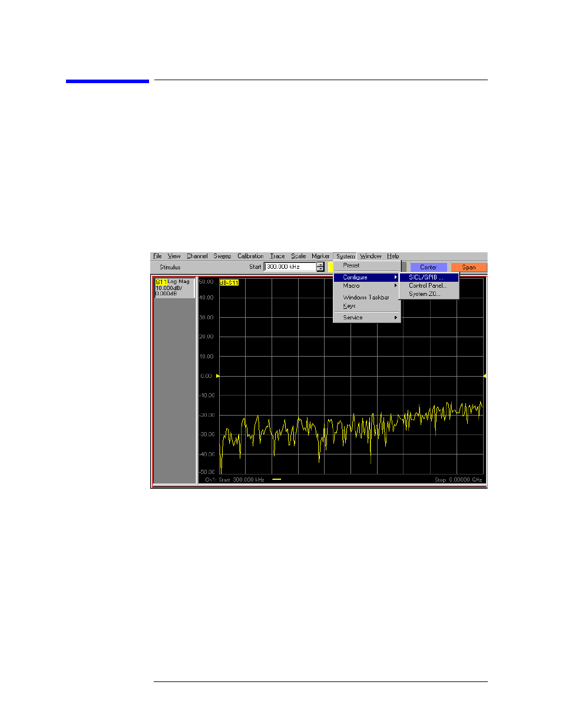Expand the Macro submenu
The image size is (562, 728).
tap(367, 285)
